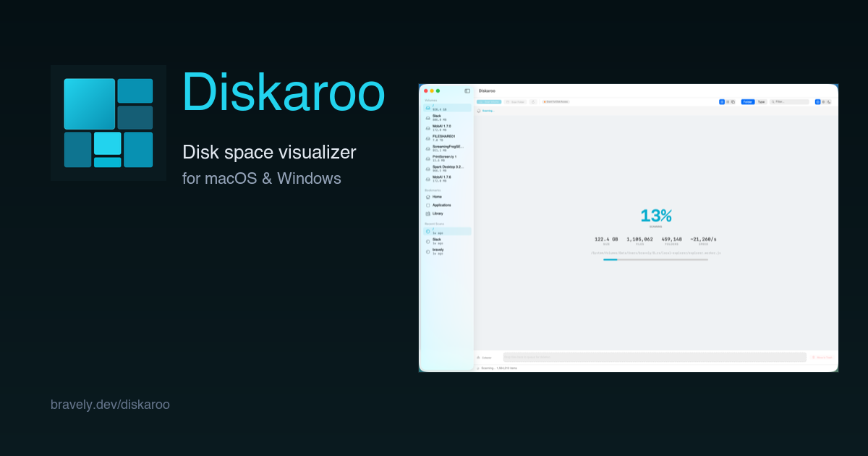Select the system/auto theme icon
This screenshot has height=456, width=868.
click(818, 102)
